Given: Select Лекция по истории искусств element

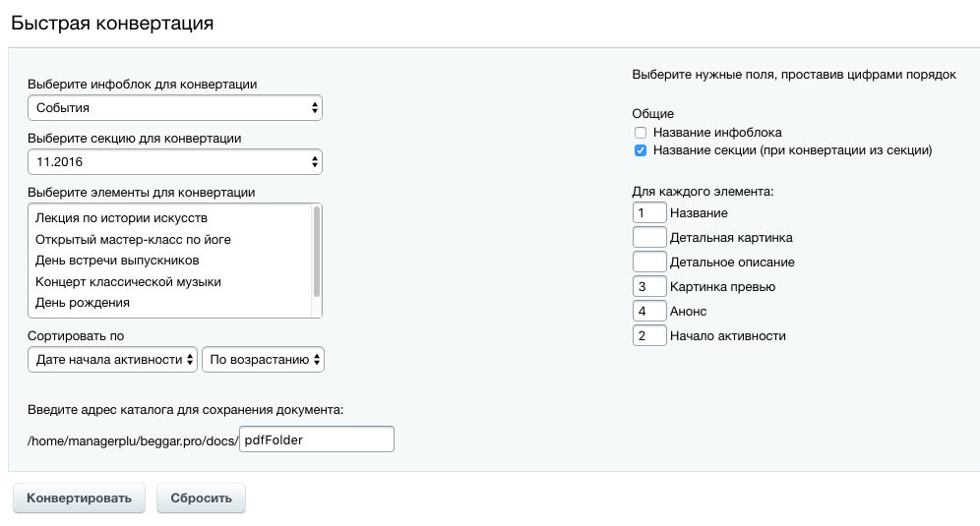Looking at the screenshot, I should 135,217.
